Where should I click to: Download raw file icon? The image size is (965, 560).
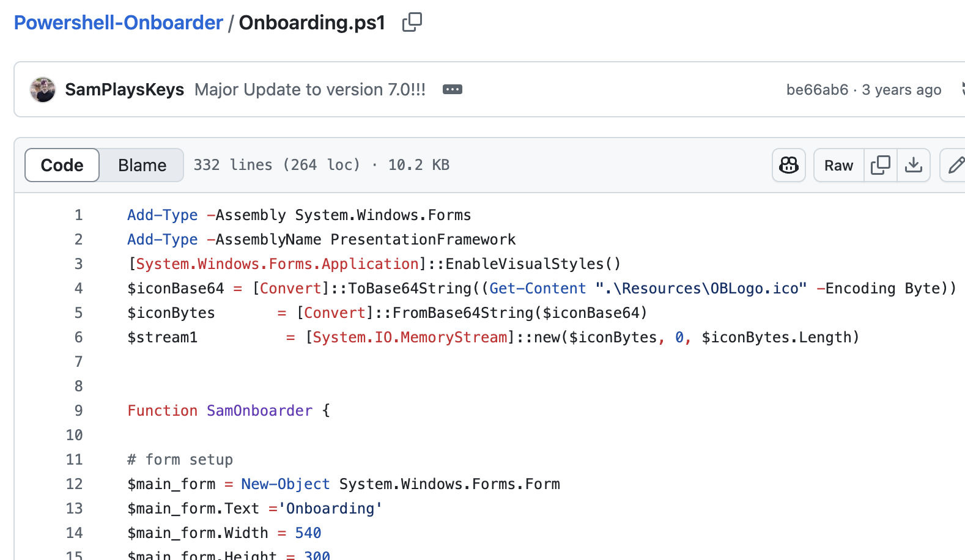(x=914, y=165)
